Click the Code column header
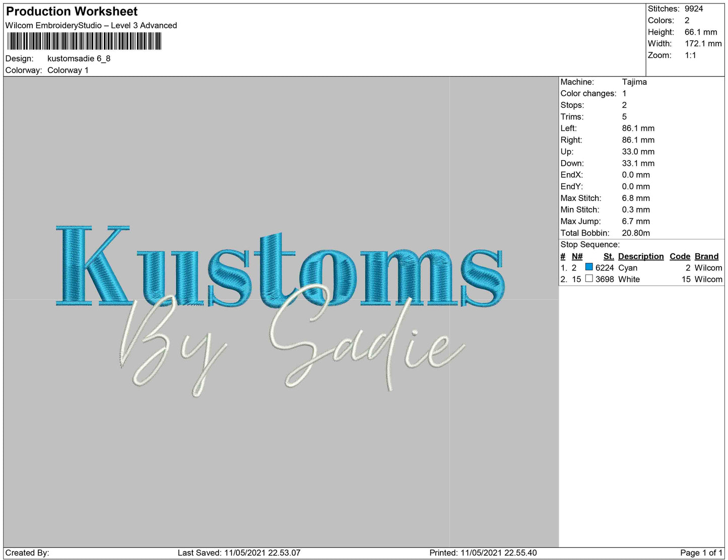Image resolution: width=728 pixels, height=560 pixels. (x=680, y=256)
